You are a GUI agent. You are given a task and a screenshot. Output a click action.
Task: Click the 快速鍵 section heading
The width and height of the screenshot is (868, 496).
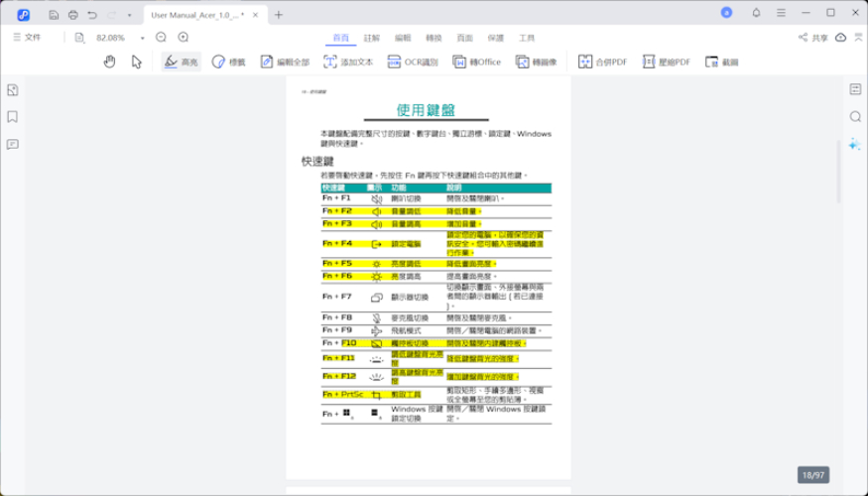point(317,161)
